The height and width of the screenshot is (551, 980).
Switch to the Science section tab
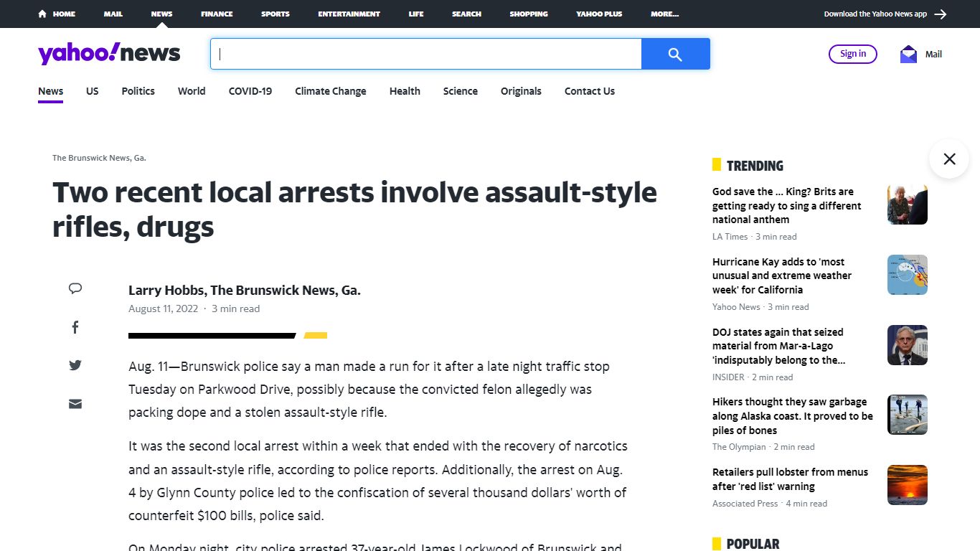point(461,91)
